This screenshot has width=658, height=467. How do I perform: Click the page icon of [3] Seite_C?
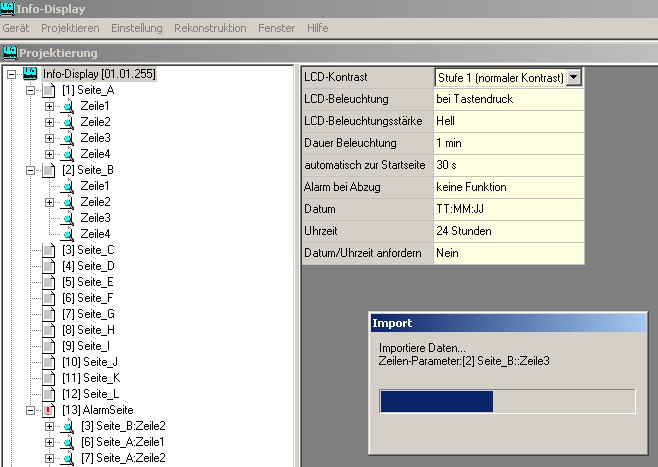[x=48, y=250]
